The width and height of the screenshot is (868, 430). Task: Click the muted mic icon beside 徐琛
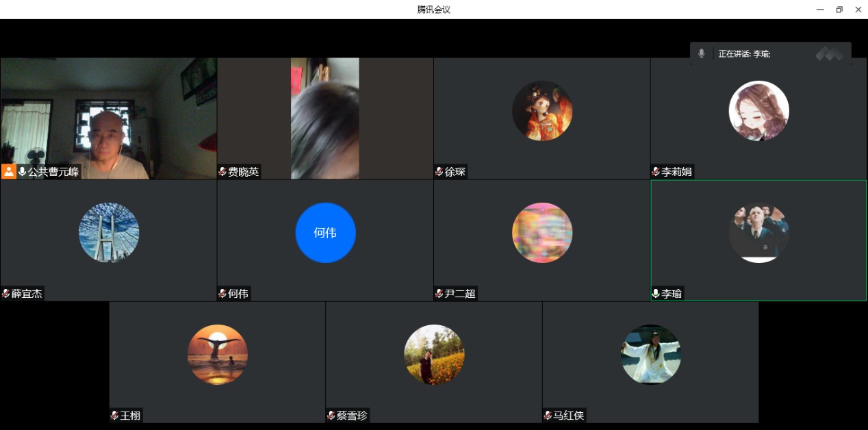click(439, 172)
